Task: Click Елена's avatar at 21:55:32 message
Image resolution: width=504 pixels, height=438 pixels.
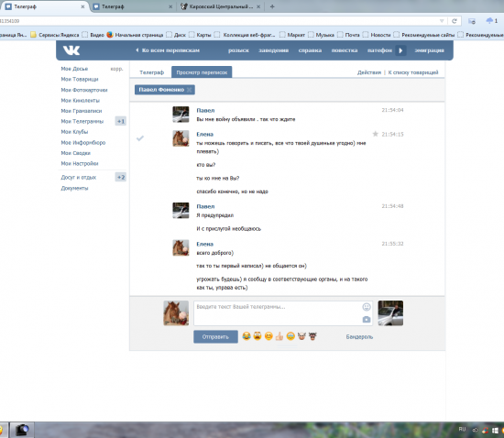Action: pyautogui.click(x=181, y=247)
